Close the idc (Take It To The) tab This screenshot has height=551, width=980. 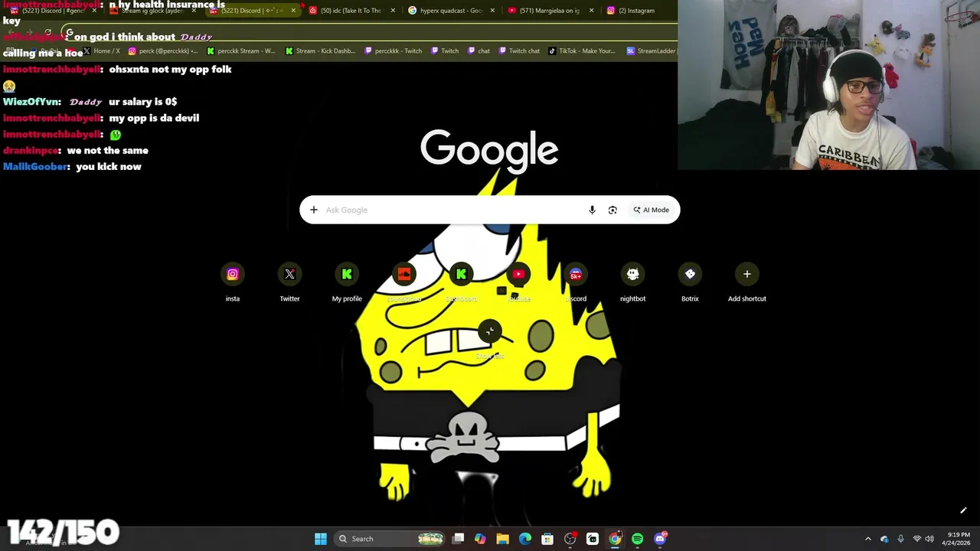tap(393, 11)
